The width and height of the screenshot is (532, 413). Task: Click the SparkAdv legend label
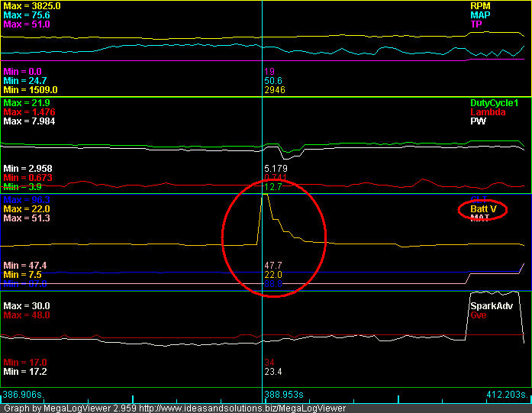[490, 305]
